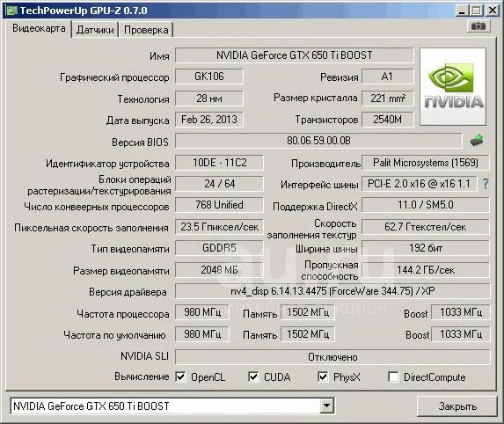Click the 2540M transistors field
Image resolution: width=504 pixels, height=424 pixels.
point(387,120)
